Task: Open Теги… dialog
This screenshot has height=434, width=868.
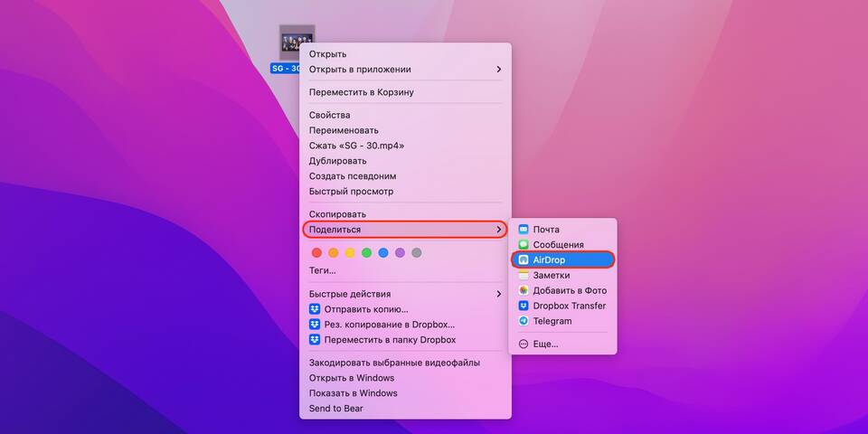Action: (405, 270)
